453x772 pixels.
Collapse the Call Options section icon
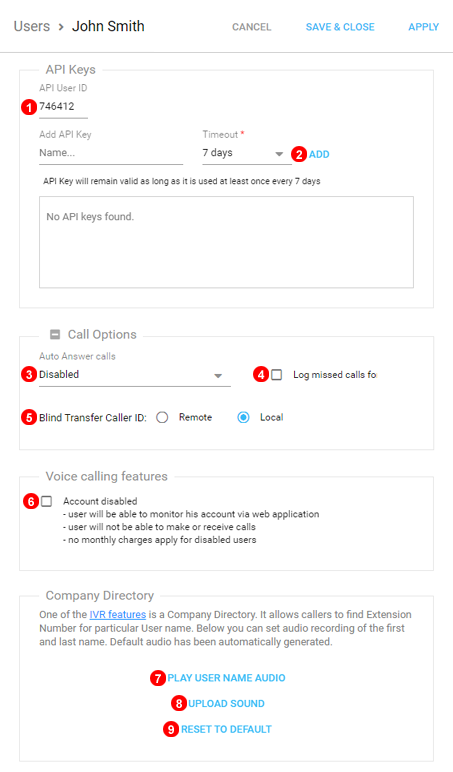55,335
